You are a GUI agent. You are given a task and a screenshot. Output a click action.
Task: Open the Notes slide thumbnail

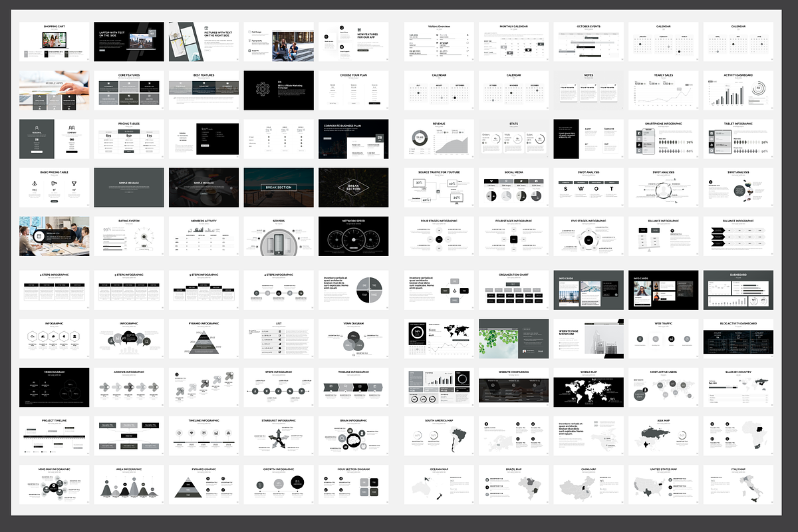coord(589,90)
